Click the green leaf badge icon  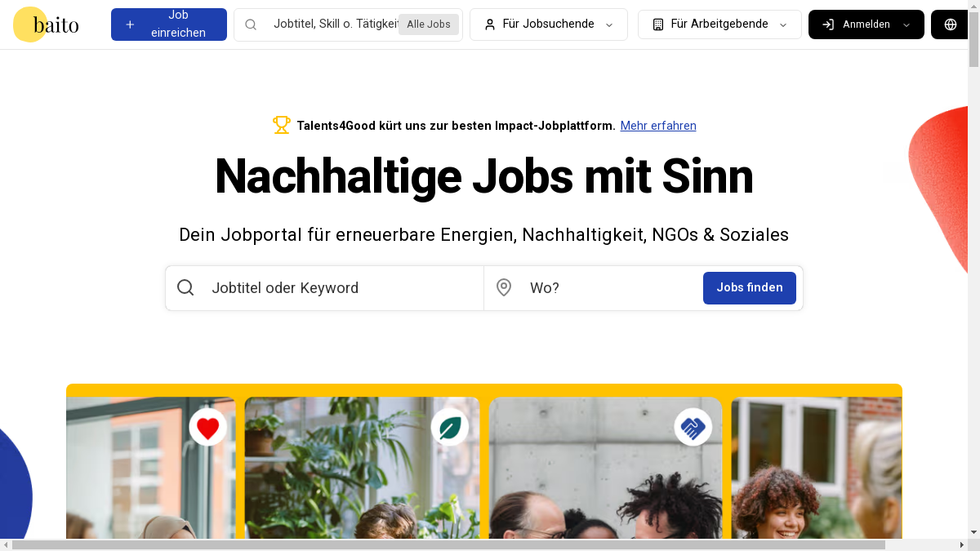click(449, 427)
